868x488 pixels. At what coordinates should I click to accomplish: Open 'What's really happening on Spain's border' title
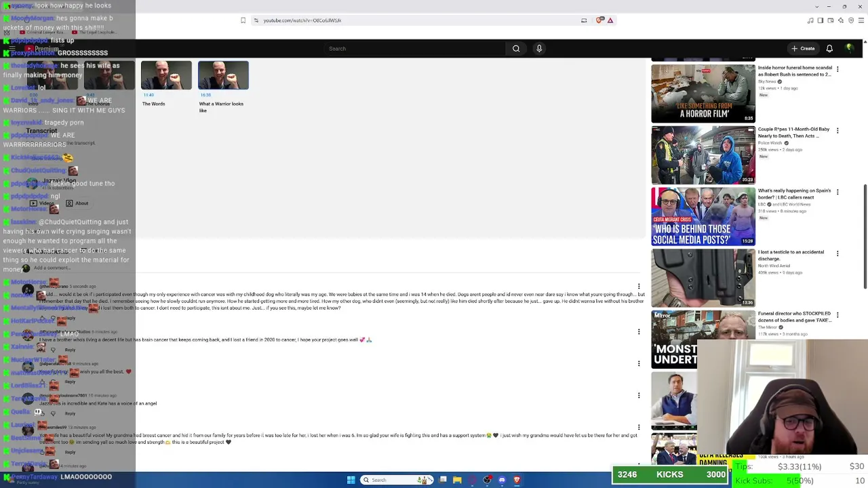795,194
